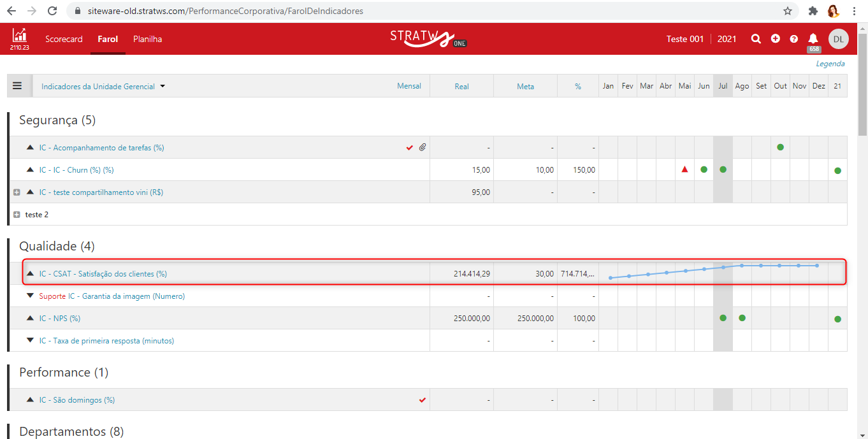Open the search magnifier in the header
This screenshot has height=439, width=868.
click(x=756, y=39)
